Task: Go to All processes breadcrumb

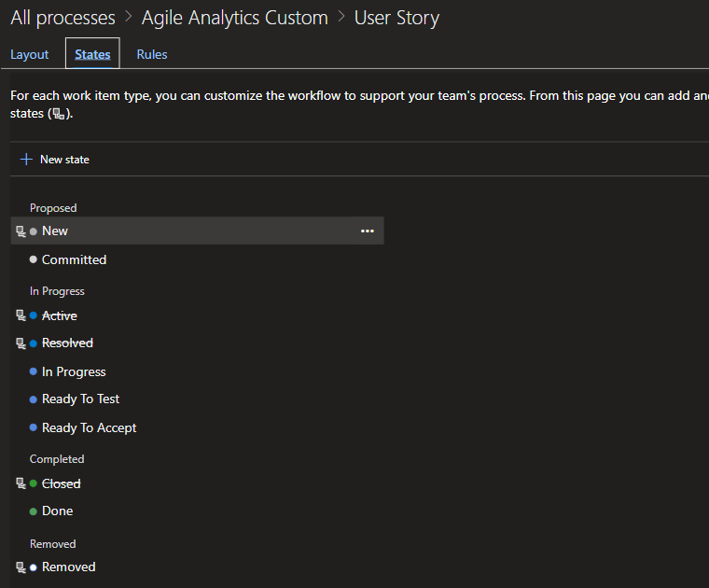Action: tap(63, 18)
